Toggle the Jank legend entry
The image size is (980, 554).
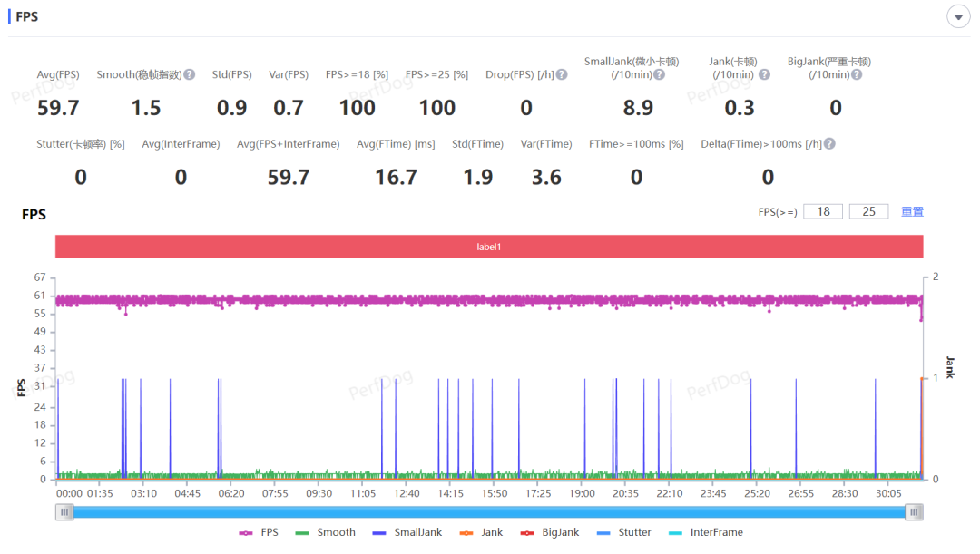[x=481, y=532]
